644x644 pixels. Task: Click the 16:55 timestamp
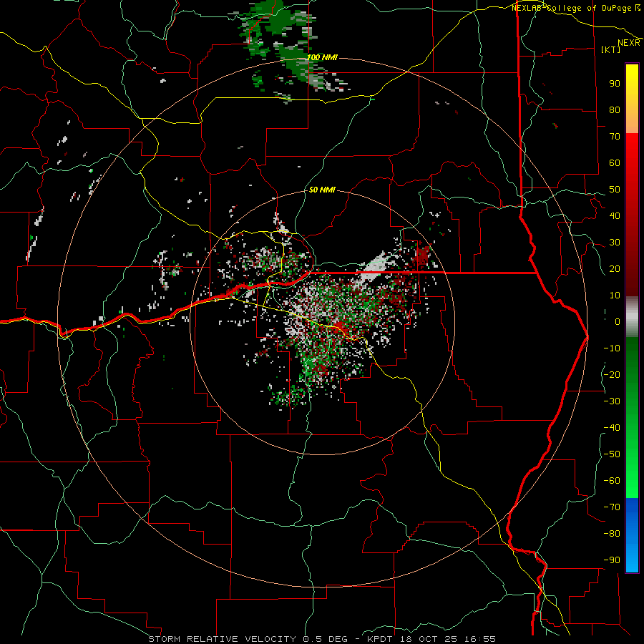(480, 639)
